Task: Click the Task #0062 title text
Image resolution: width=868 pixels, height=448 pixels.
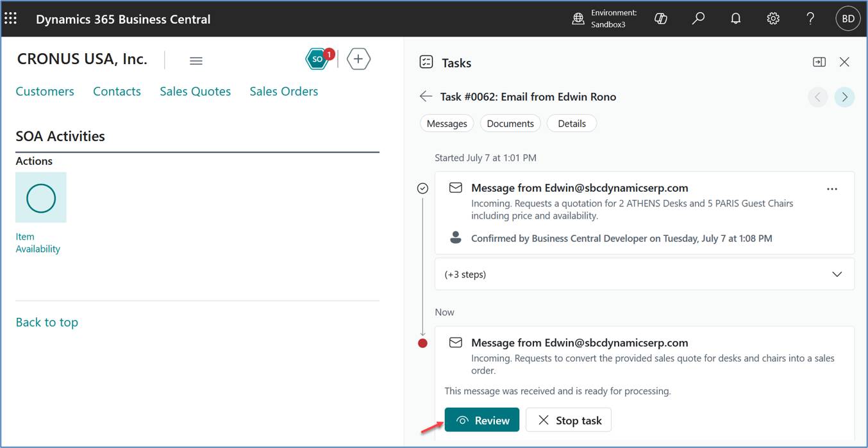Action: [528, 97]
